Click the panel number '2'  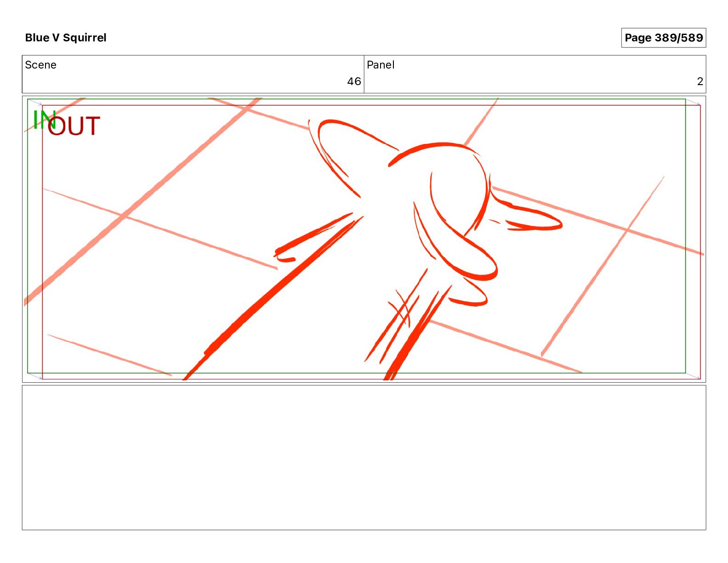point(700,81)
